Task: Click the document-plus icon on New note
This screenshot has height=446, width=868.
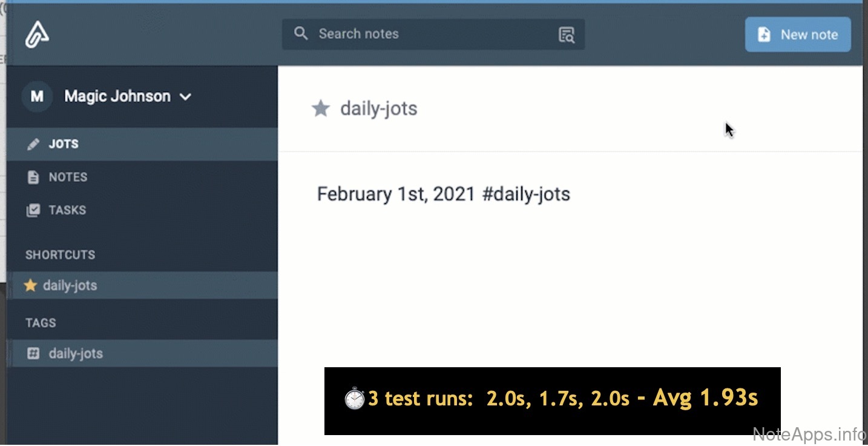Action: [764, 35]
